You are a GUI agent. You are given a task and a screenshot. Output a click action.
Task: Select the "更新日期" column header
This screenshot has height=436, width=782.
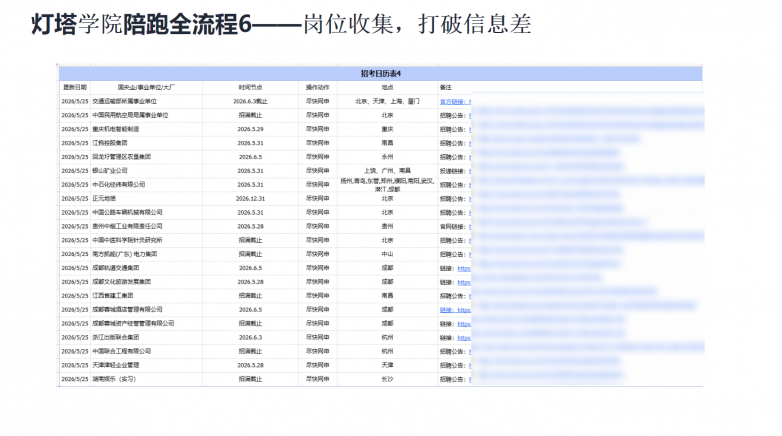[75, 87]
